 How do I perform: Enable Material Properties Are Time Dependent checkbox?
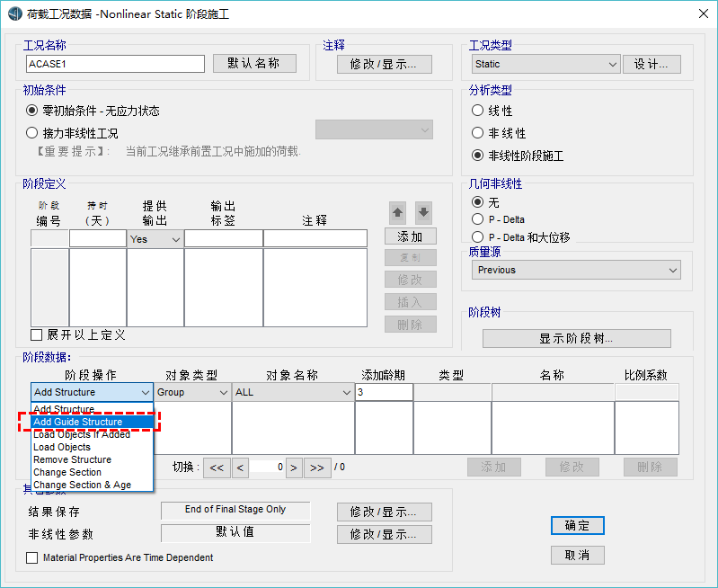coord(32,558)
